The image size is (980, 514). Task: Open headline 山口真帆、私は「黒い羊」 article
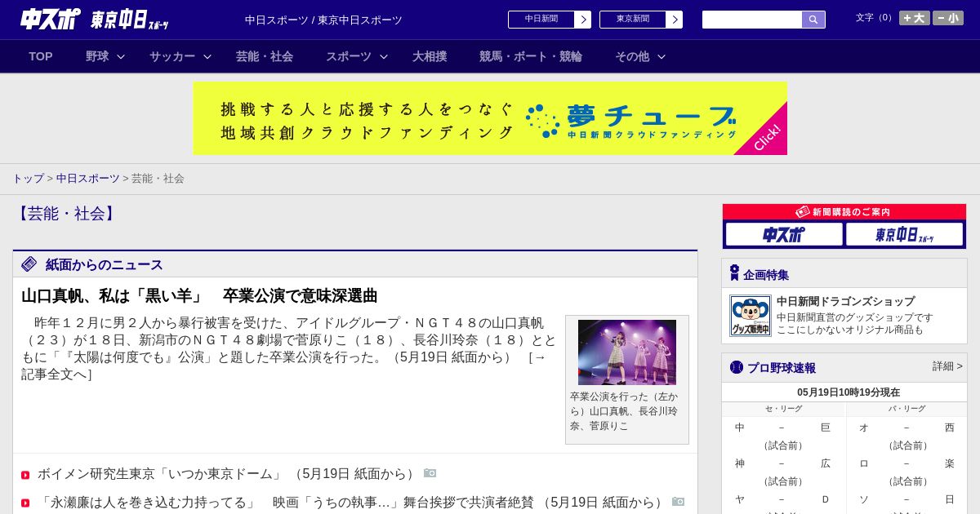coord(199,295)
